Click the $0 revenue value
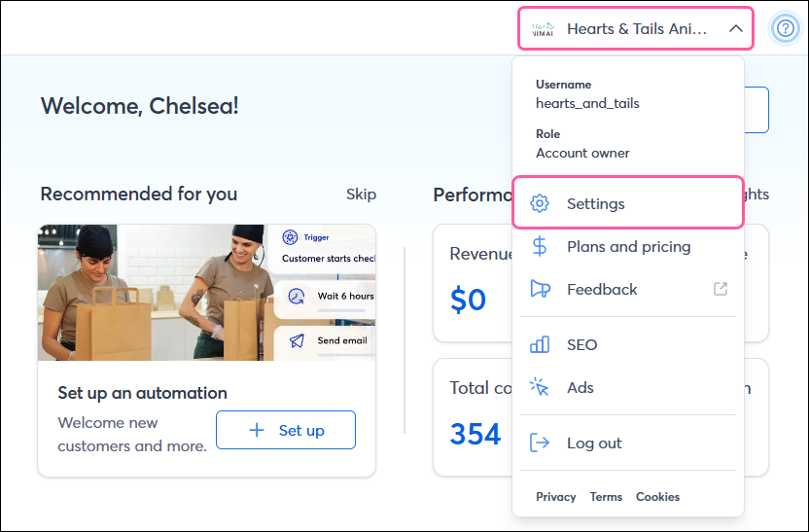Viewport: 809px width, 532px height. pos(468,300)
